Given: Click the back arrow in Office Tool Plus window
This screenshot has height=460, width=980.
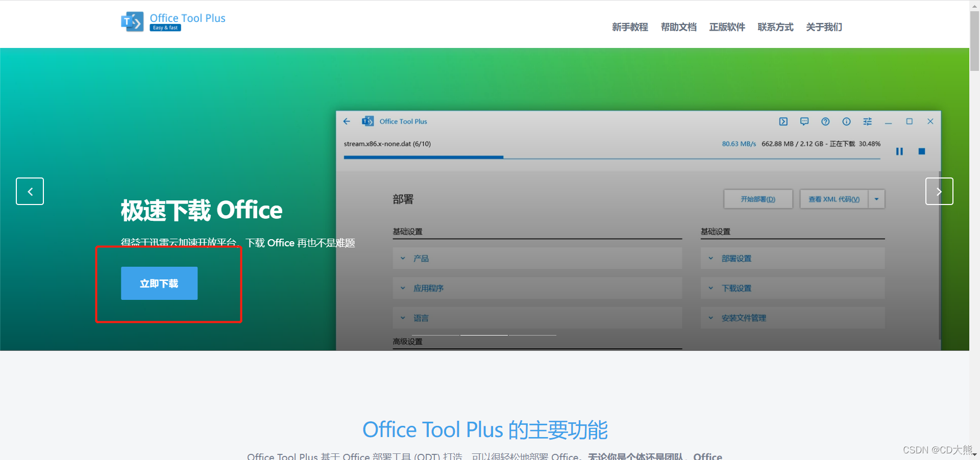Looking at the screenshot, I should pyautogui.click(x=347, y=121).
